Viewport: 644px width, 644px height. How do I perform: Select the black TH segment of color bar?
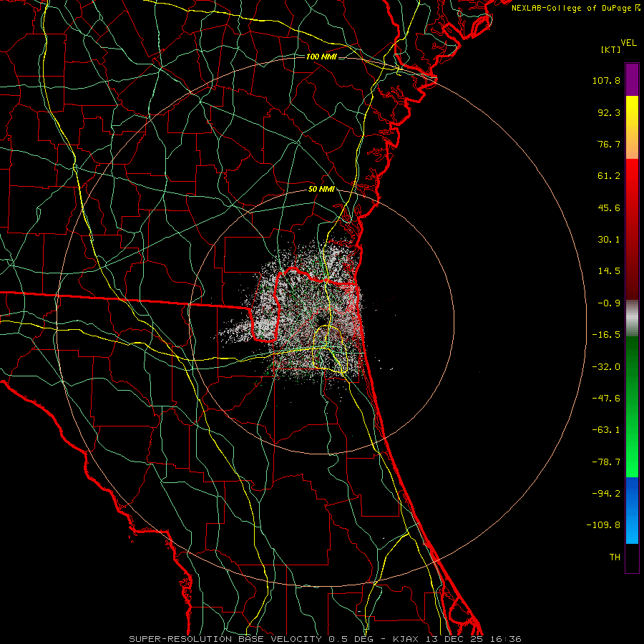632,557
